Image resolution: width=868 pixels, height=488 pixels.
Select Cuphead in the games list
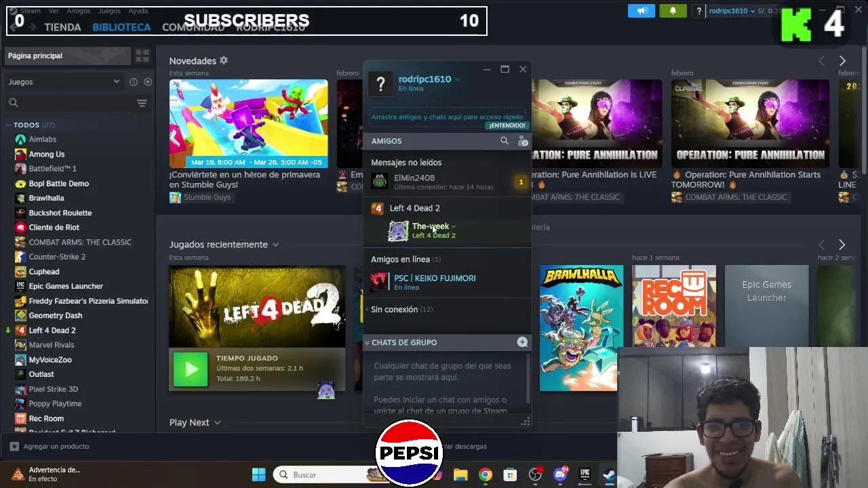(x=43, y=271)
